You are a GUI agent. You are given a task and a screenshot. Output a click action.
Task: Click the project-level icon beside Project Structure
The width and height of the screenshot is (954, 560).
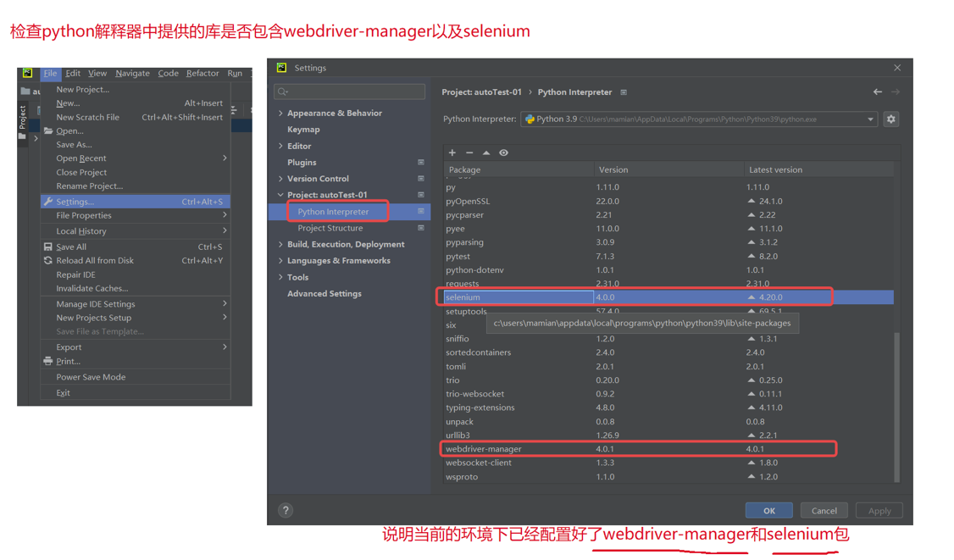[x=420, y=228]
